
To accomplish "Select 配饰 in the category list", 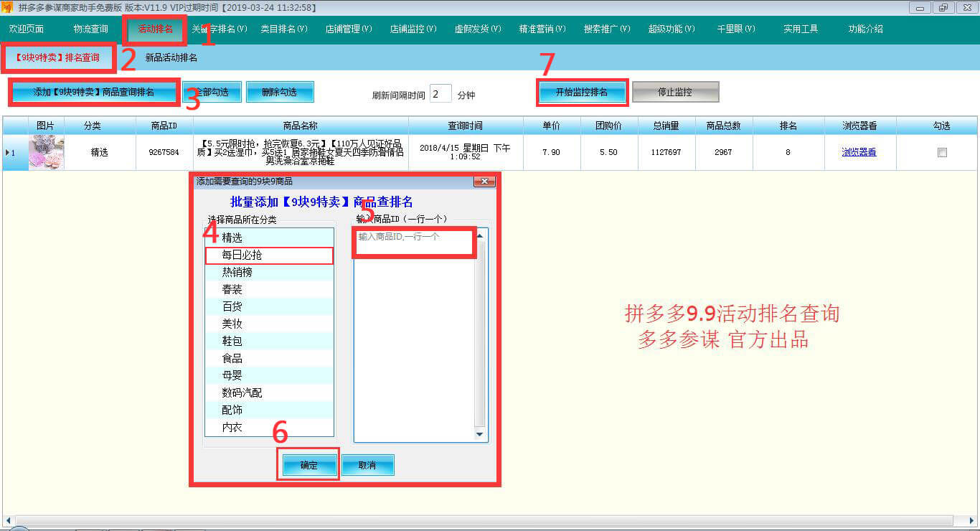I will click(x=270, y=410).
